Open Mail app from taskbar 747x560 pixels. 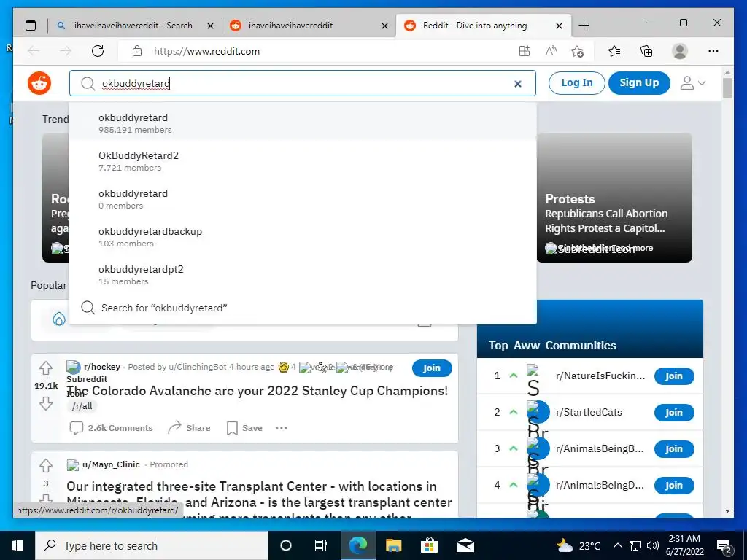(x=465, y=545)
